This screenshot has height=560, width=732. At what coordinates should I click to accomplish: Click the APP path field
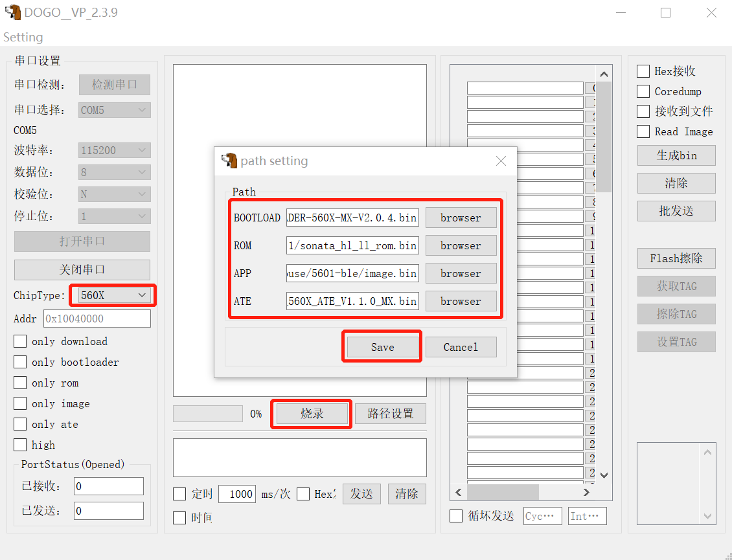coord(352,273)
